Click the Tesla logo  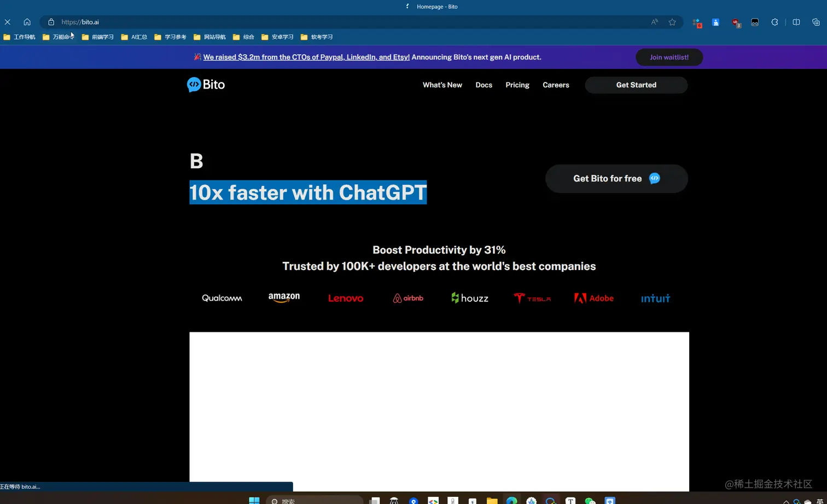click(532, 298)
